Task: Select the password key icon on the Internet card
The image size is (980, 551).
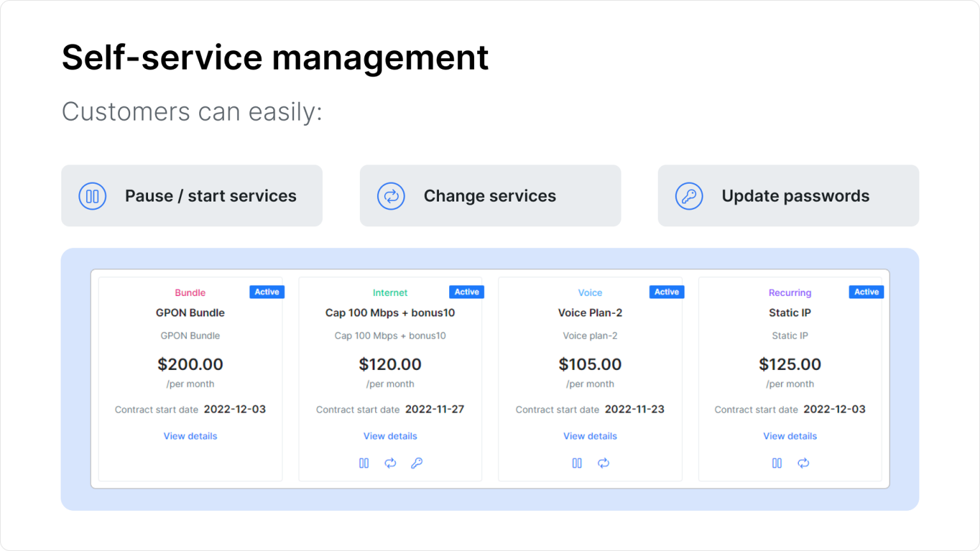Action: coord(417,463)
